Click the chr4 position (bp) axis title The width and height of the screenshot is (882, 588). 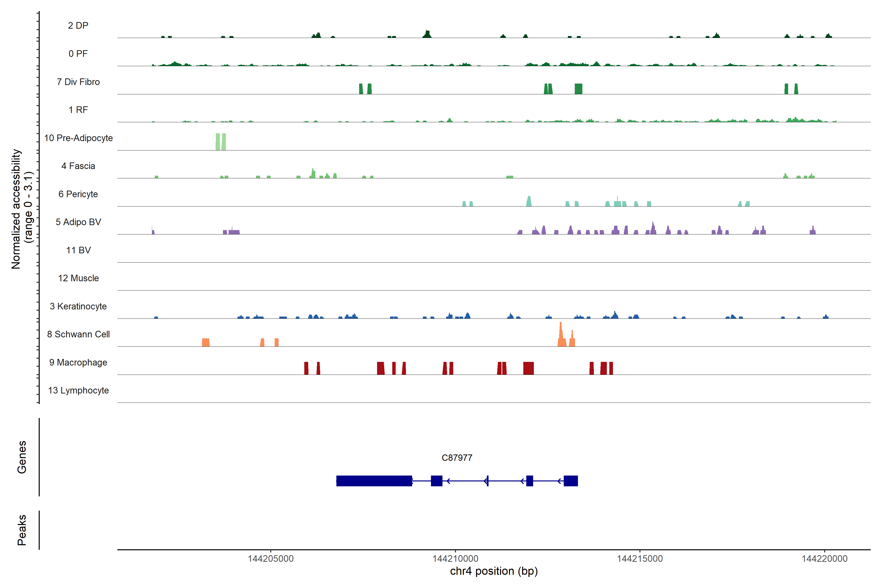pos(493,571)
